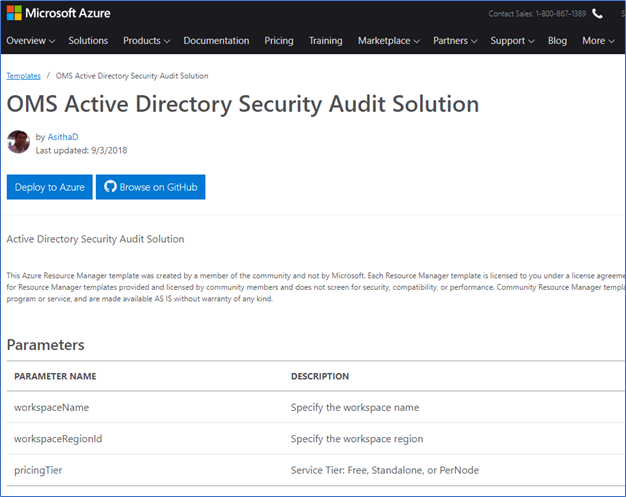Open the AsithaD author link

[x=63, y=137]
